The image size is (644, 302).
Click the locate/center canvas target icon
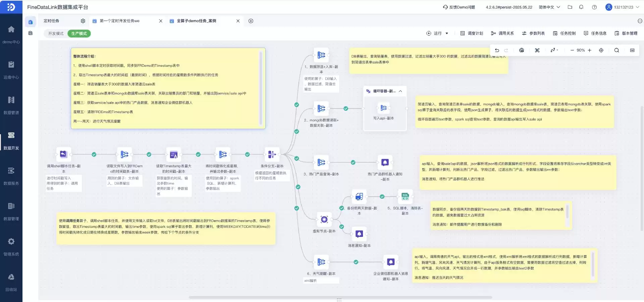pyautogui.click(x=601, y=50)
